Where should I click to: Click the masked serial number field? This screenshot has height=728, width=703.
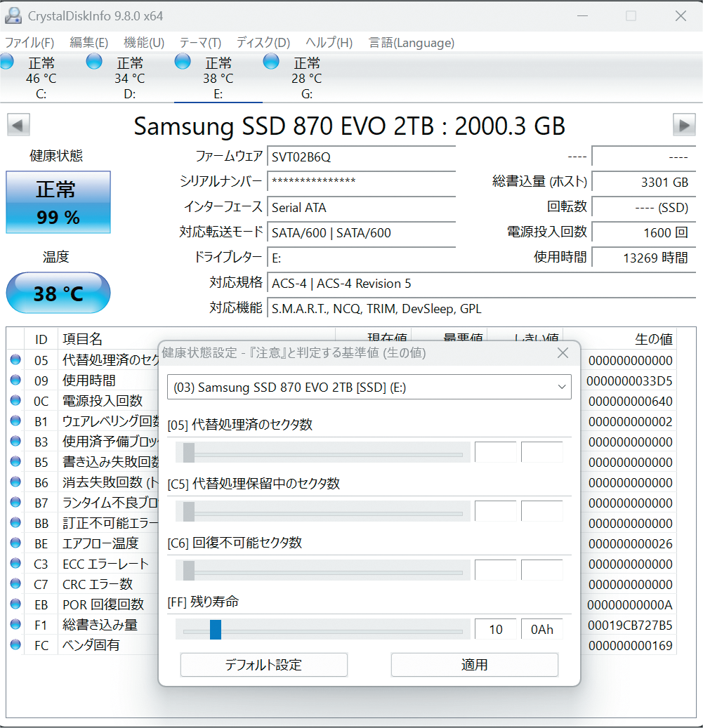tap(361, 182)
